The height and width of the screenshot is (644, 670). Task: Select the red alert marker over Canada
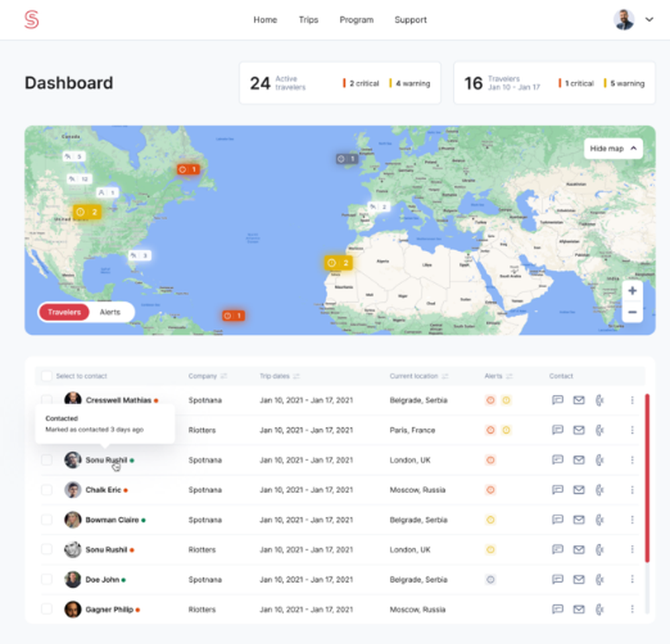click(x=188, y=169)
